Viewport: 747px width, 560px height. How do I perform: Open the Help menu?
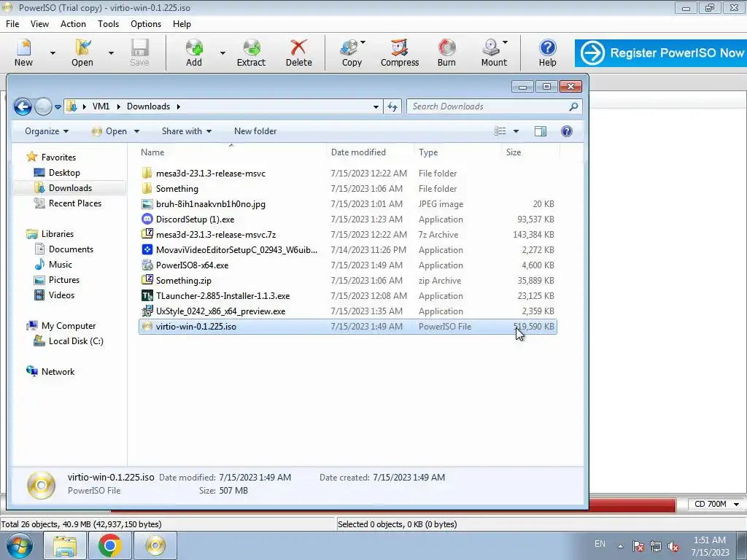coord(182,24)
